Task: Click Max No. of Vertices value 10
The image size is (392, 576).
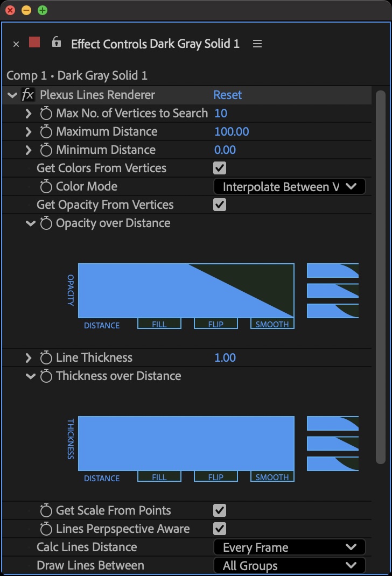Action: tap(221, 113)
